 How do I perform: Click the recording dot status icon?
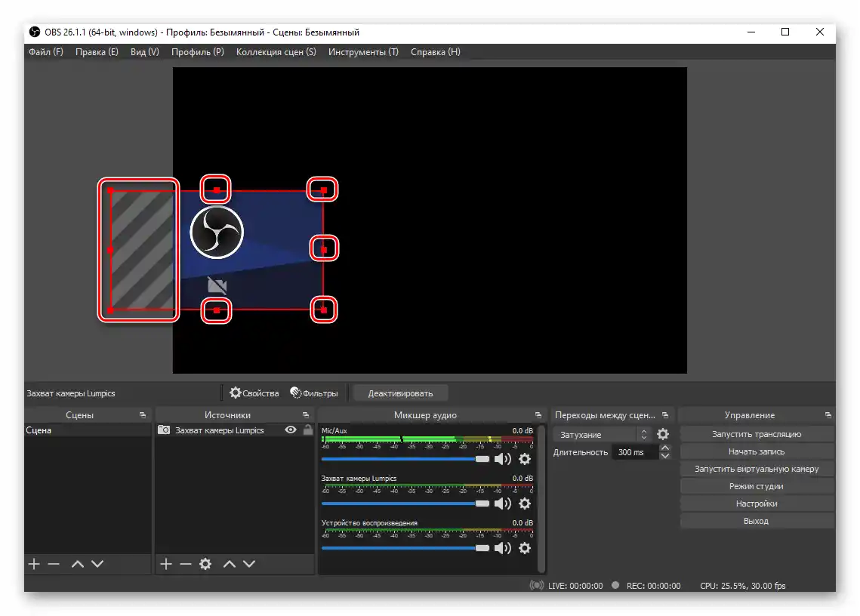pos(615,585)
